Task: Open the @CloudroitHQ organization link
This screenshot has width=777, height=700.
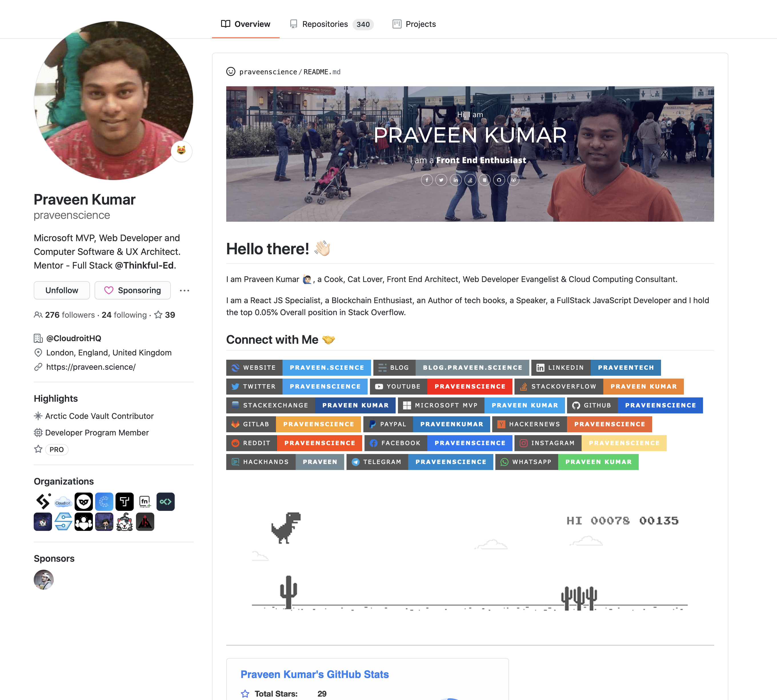Action: point(73,339)
